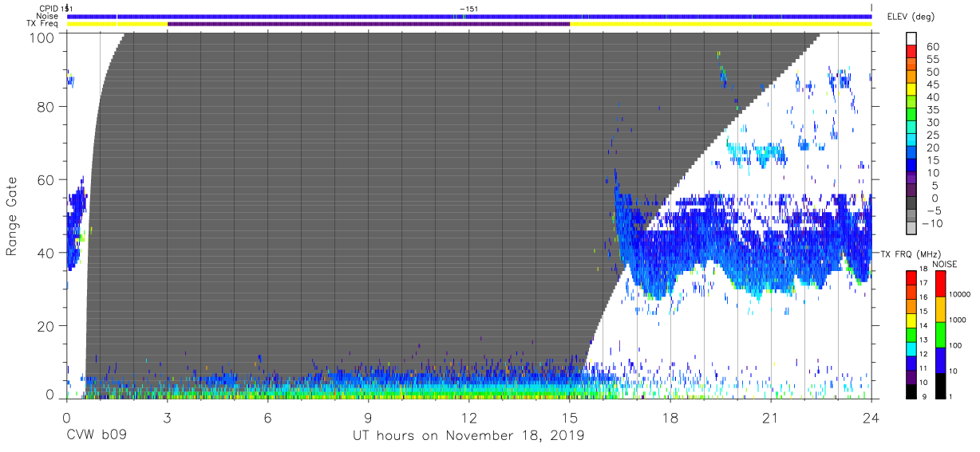Select the yellow segment of the TX FRQ colorbar
This screenshot has height=452, width=980.
click(911, 320)
